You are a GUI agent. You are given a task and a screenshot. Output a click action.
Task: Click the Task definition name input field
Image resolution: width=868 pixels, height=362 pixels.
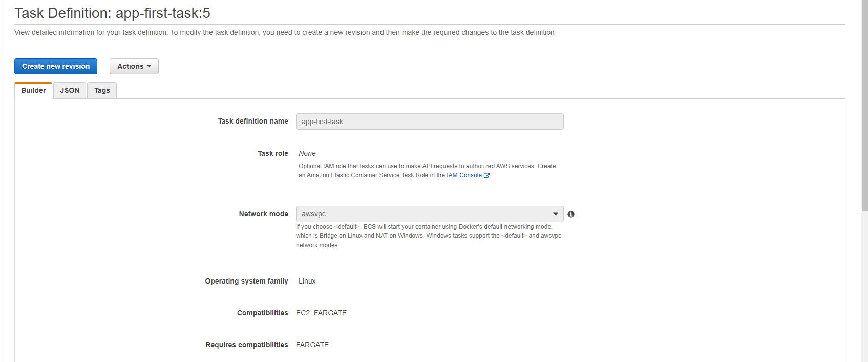pos(429,122)
